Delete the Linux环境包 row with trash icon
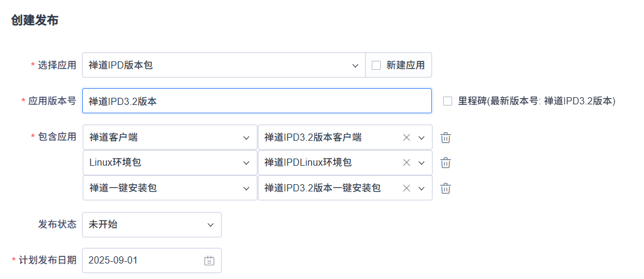Screen dimensions: 644x279 446,163
